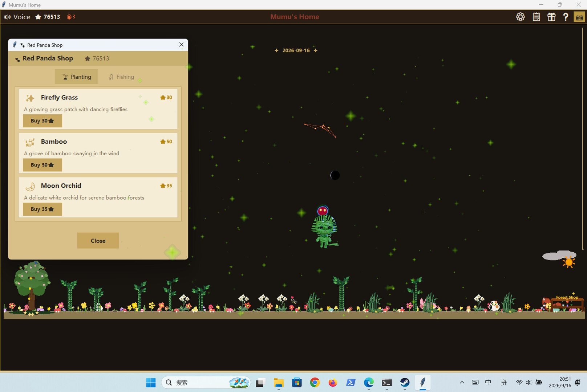Open Firefox from the taskbar

pyautogui.click(x=333, y=383)
